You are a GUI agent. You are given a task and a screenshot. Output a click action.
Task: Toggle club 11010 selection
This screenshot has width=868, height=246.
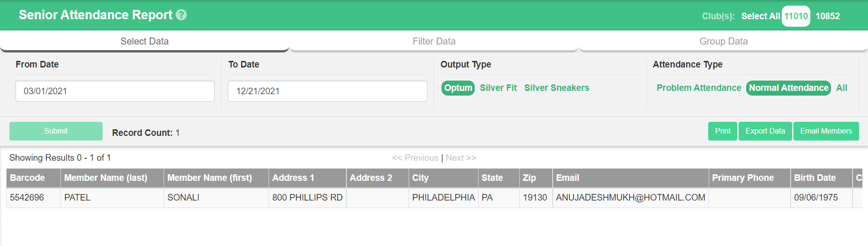(796, 16)
